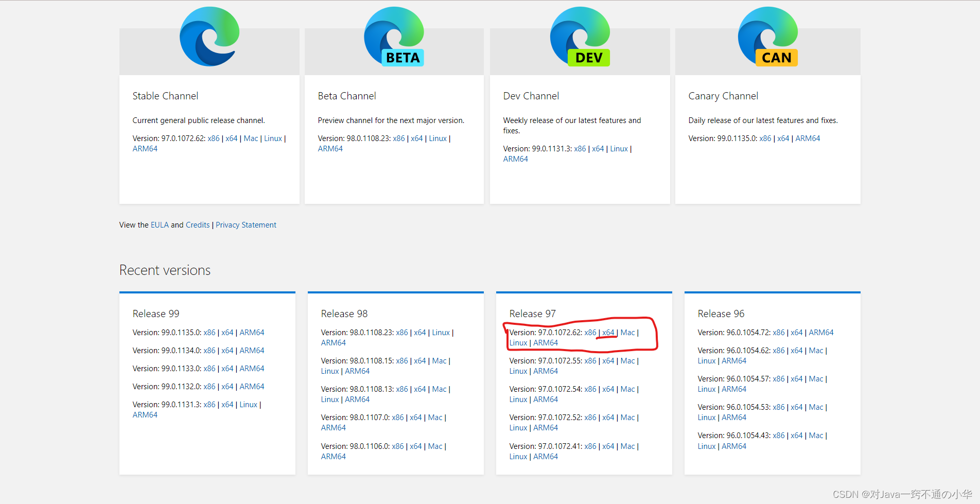This screenshot has height=504, width=980.
Task: Download Canary Channel x86 driver
Action: tap(765, 138)
